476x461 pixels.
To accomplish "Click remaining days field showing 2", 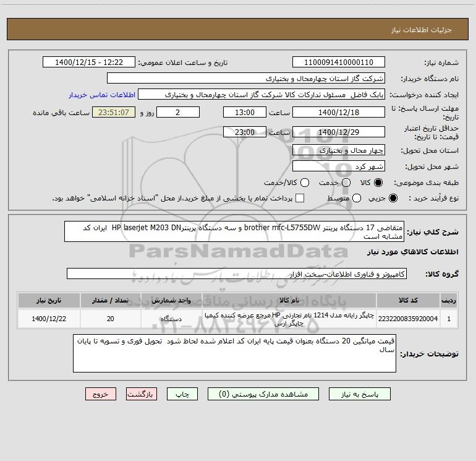I will [x=178, y=112].
